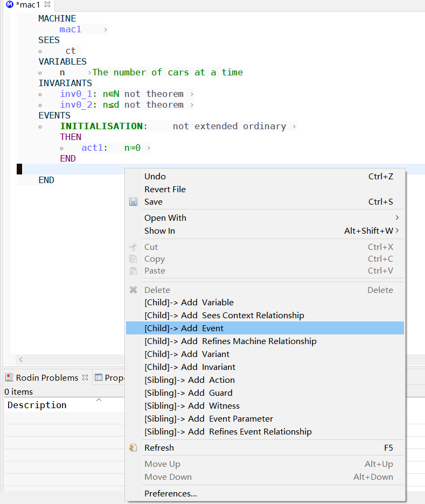Click the comment arrow after mac1
This screenshot has width=425, height=504.
click(106, 30)
